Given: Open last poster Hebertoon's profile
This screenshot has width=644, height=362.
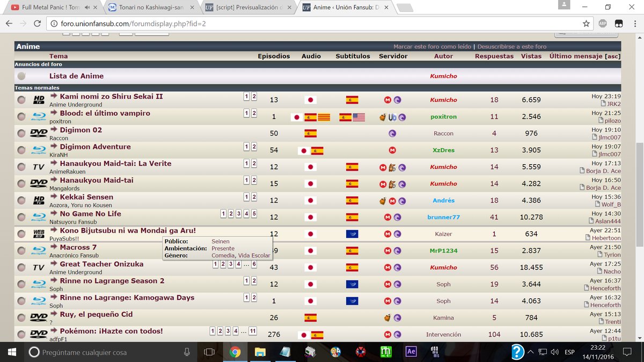Looking at the screenshot, I should pyautogui.click(x=606, y=238).
